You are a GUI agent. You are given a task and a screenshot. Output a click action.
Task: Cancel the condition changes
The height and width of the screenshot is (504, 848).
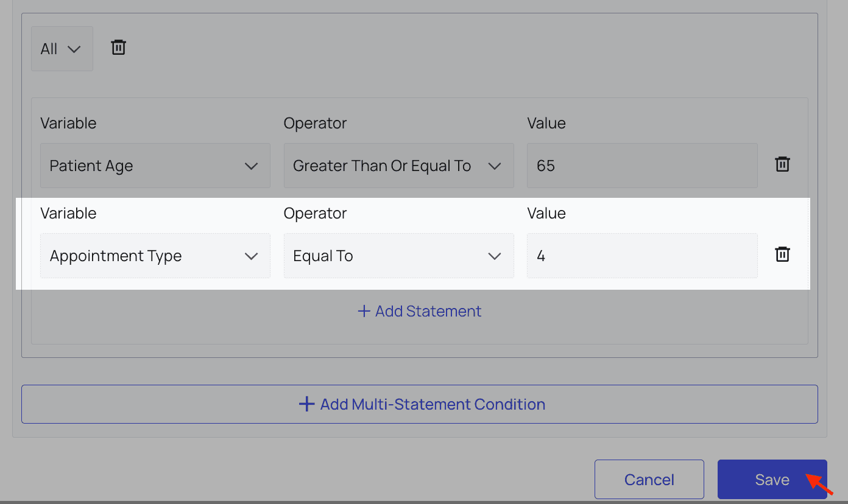(649, 480)
